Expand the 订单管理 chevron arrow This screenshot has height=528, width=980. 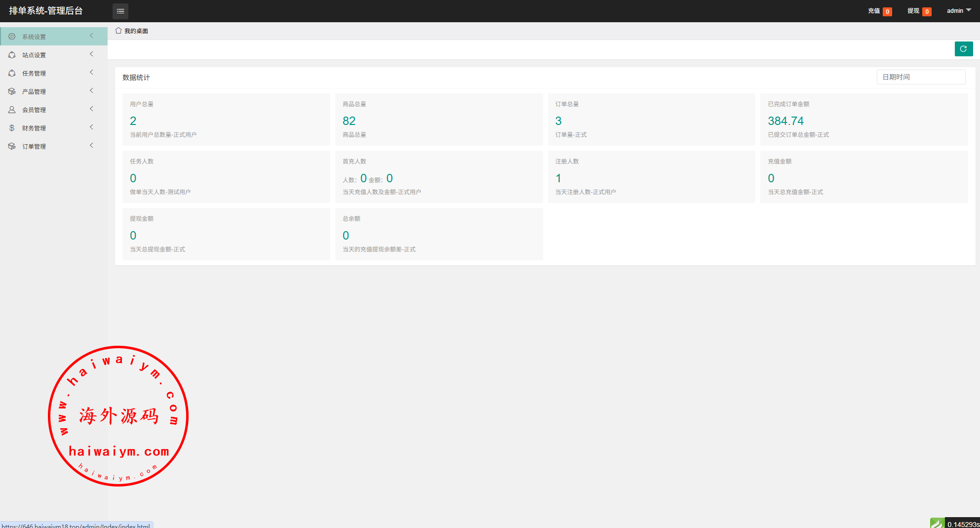tap(91, 146)
